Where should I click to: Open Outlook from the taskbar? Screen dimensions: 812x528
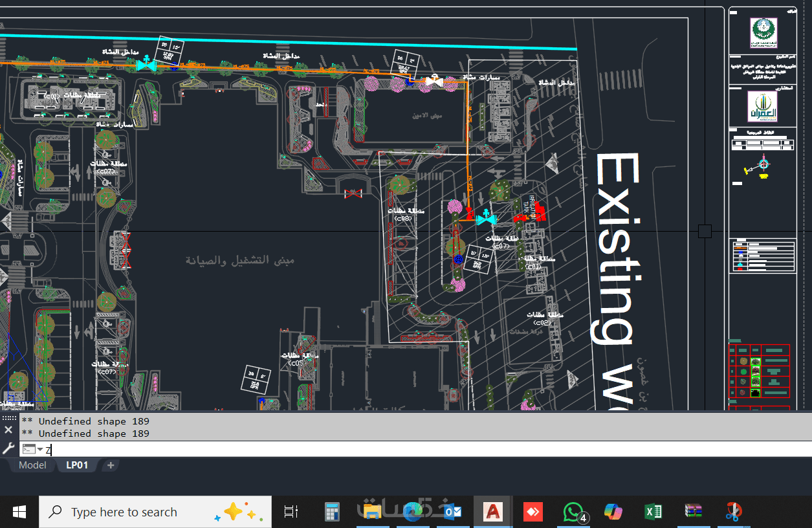[452, 512]
